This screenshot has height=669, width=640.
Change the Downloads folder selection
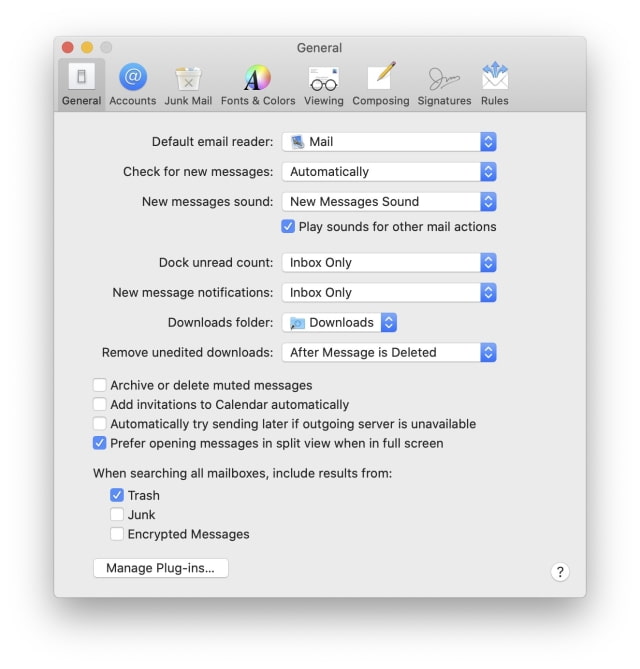click(340, 323)
